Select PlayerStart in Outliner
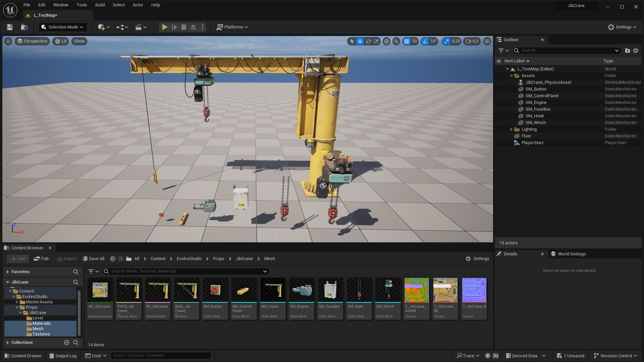The height and width of the screenshot is (362, 644). tap(532, 143)
